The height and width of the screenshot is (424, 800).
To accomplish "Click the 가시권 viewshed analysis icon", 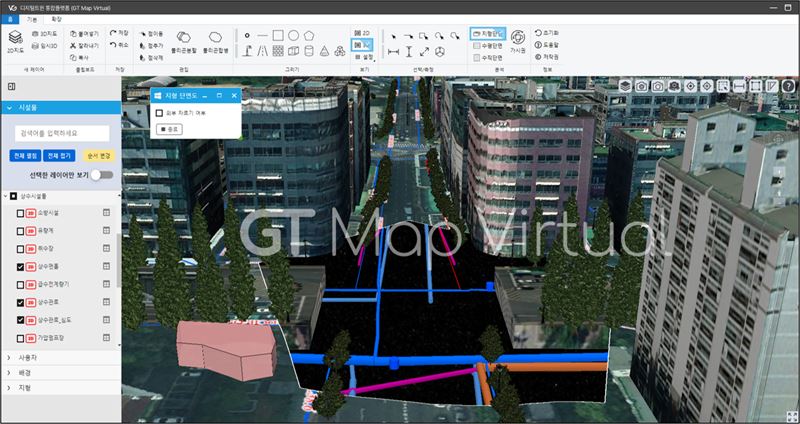I will 517,37.
